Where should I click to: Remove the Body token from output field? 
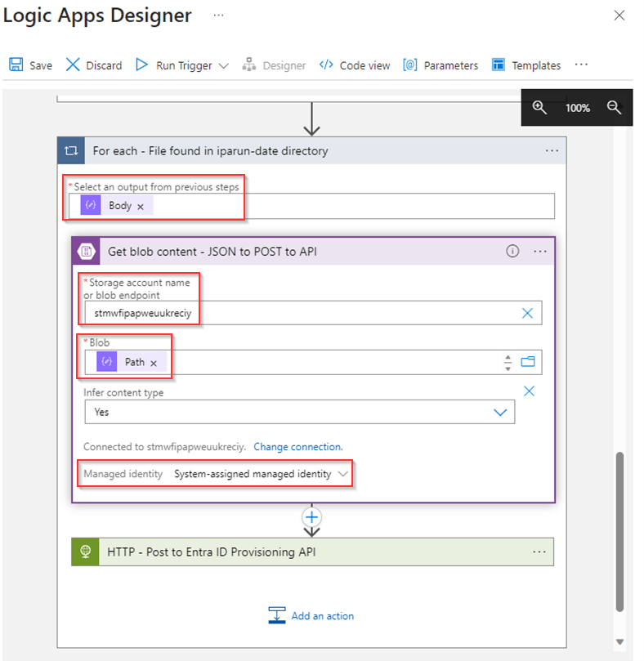[x=141, y=207]
